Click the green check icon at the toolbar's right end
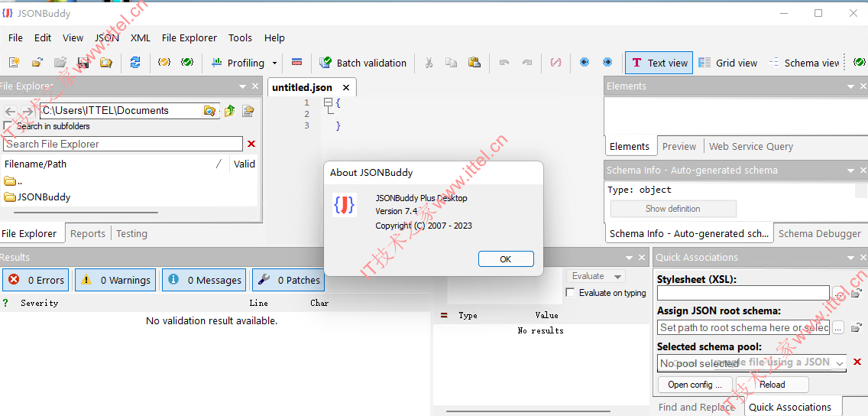The height and width of the screenshot is (416, 868). click(859, 63)
